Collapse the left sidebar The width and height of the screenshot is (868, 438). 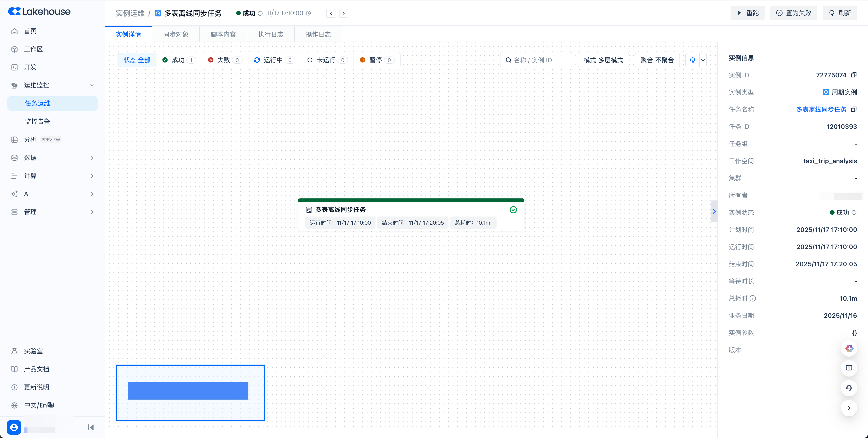coord(91,427)
